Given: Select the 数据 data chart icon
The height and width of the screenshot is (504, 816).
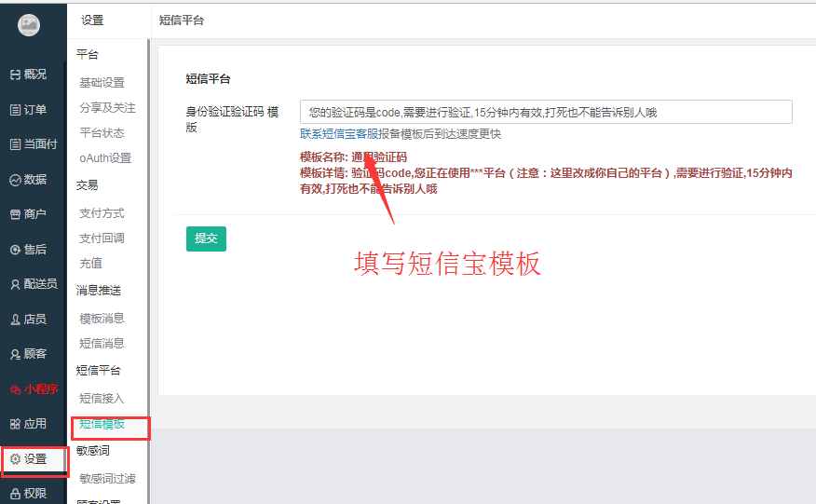Looking at the screenshot, I should click(15, 180).
